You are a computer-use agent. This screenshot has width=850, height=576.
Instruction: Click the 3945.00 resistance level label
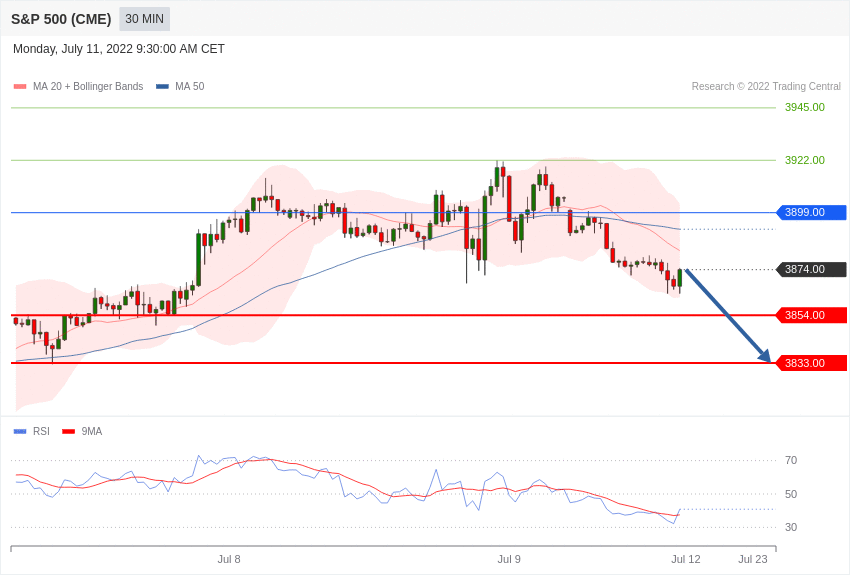pyautogui.click(x=804, y=107)
